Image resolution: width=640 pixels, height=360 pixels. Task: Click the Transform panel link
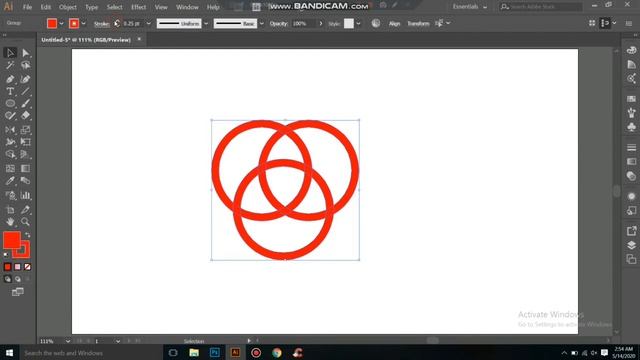[418, 24]
